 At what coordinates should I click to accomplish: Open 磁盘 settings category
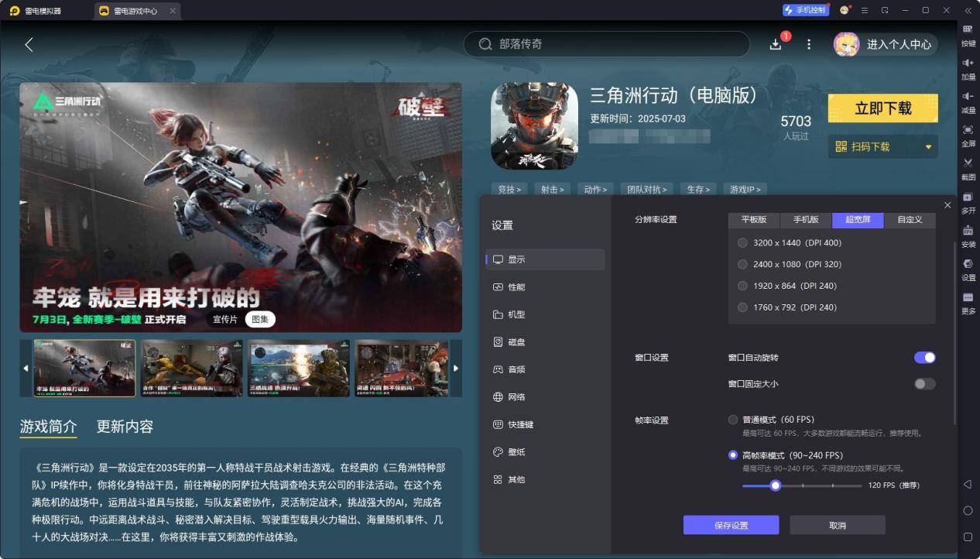[x=546, y=342]
